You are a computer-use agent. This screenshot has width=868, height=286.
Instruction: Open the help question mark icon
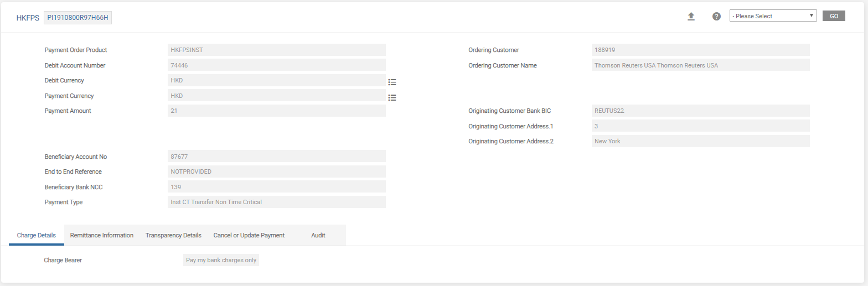point(716,17)
